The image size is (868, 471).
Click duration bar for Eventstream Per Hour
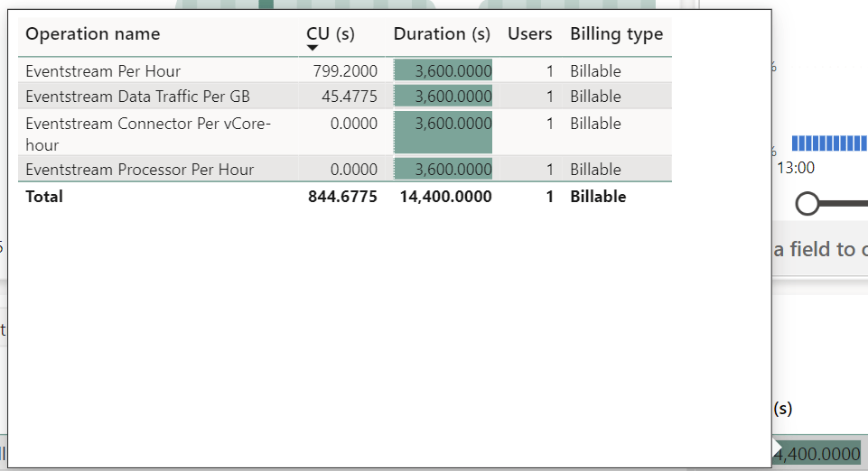[x=443, y=71]
